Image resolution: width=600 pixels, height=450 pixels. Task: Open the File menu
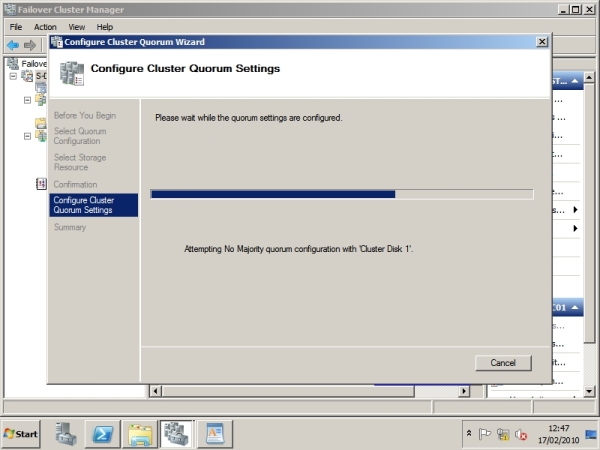[16, 27]
